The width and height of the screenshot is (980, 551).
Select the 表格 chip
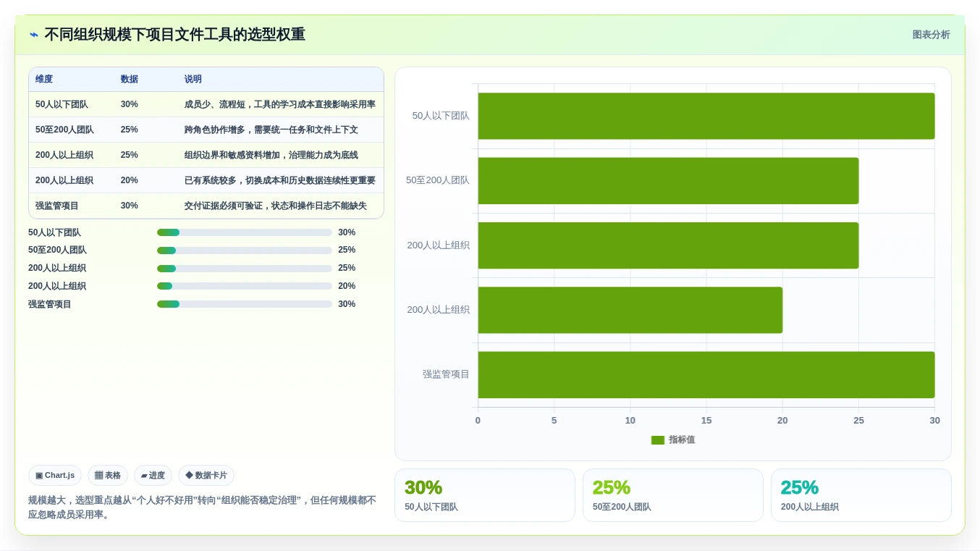click(x=108, y=476)
